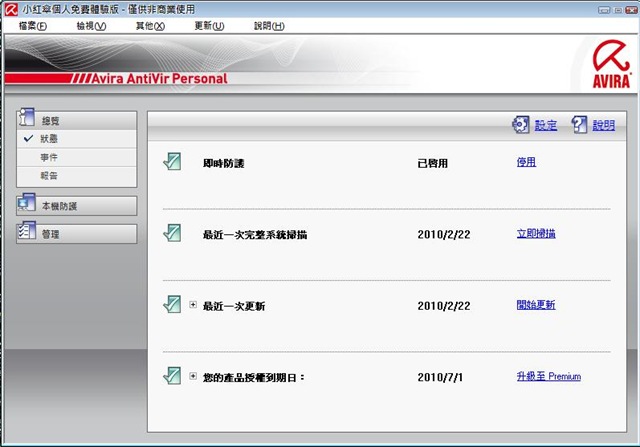
Task: Click the 升級至 Premium upgrade link
Action: [549, 376]
